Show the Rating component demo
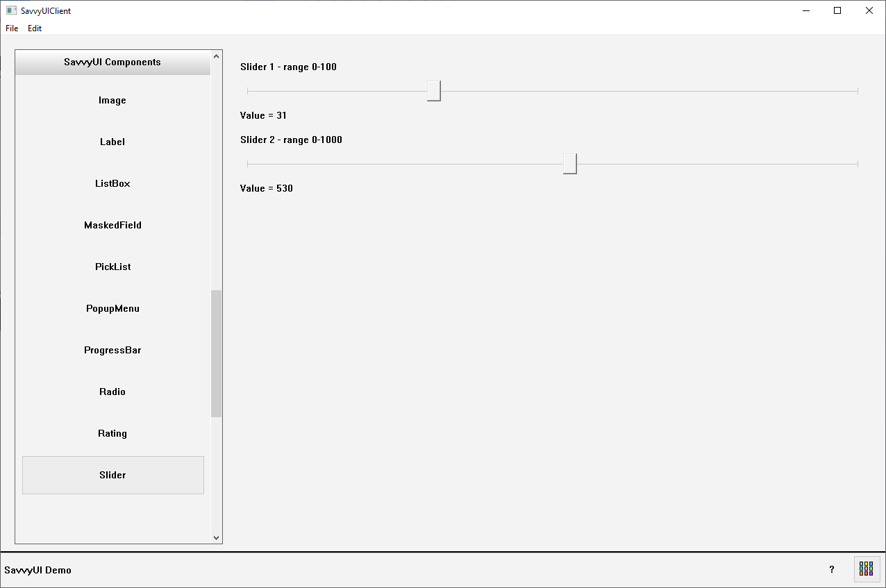This screenshot has height=588, width=886. click(x=112, y=434)
